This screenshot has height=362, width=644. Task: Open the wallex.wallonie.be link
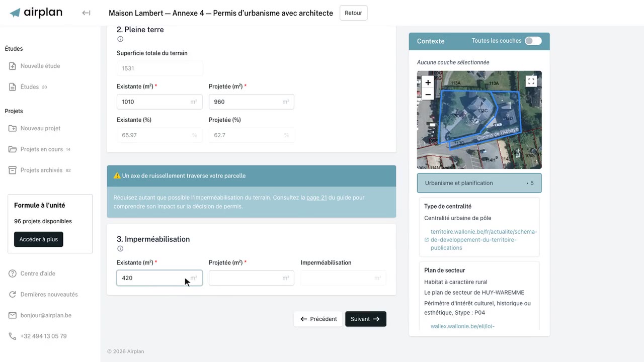(462, 326)
